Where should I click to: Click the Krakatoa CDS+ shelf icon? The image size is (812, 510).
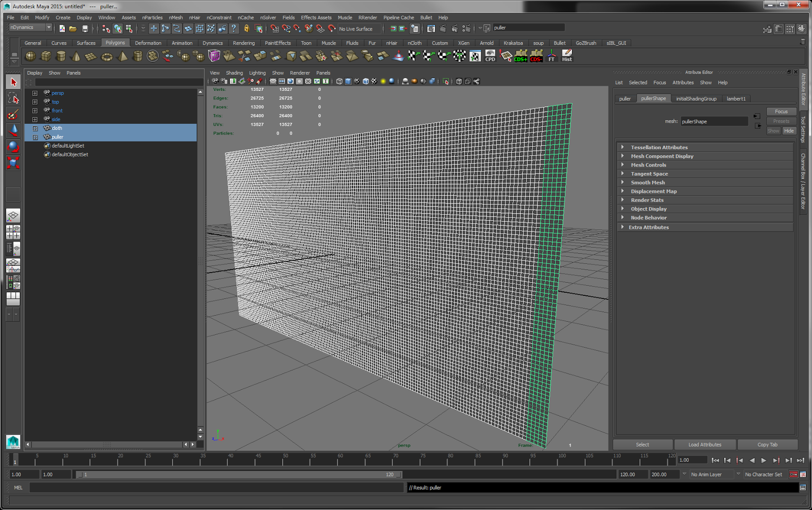[x=521, y=56]
